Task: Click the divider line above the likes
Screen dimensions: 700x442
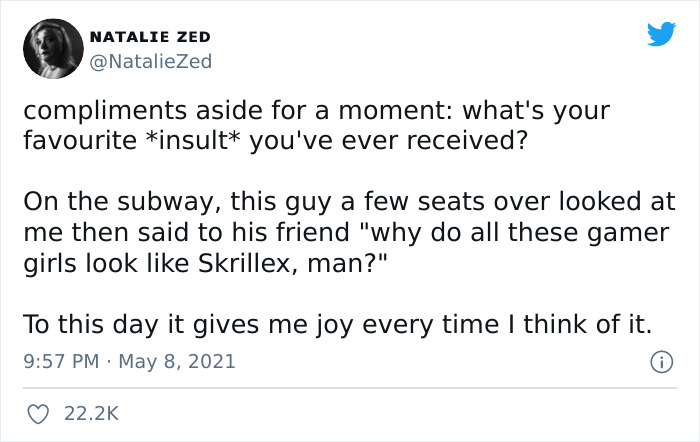Action: pos(349,388)
